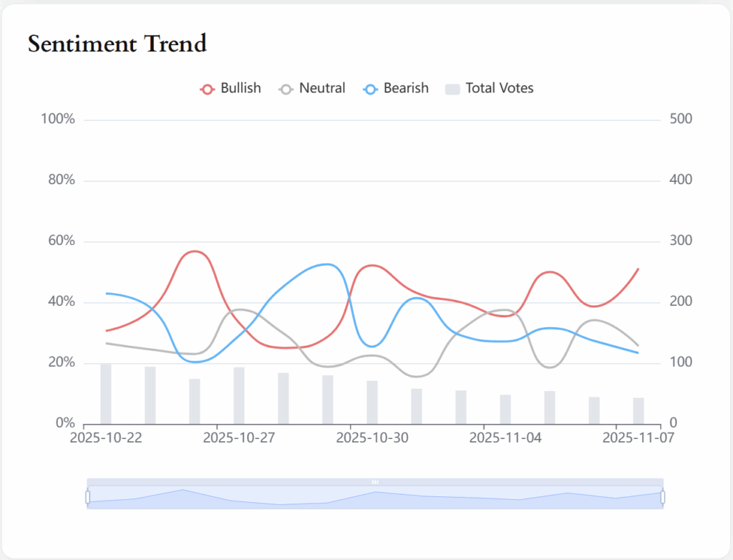This screenshot has width=733, height=560.
Task: Select the vote bar above 2025-10-27
Action: pyautogui.click(x=239, y=395)
